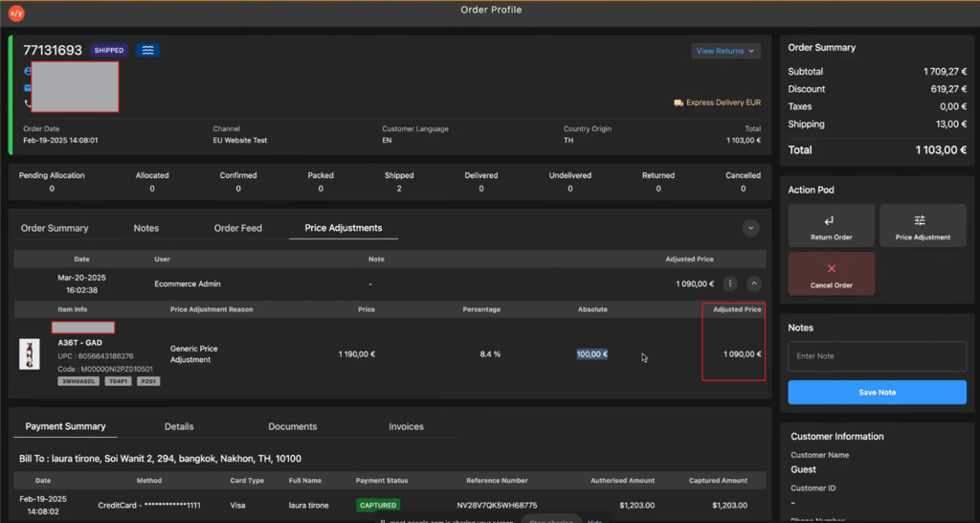Click the Price Adjustment sliders icon
Viewport: 980px width, 523px height.
(920, 220)
